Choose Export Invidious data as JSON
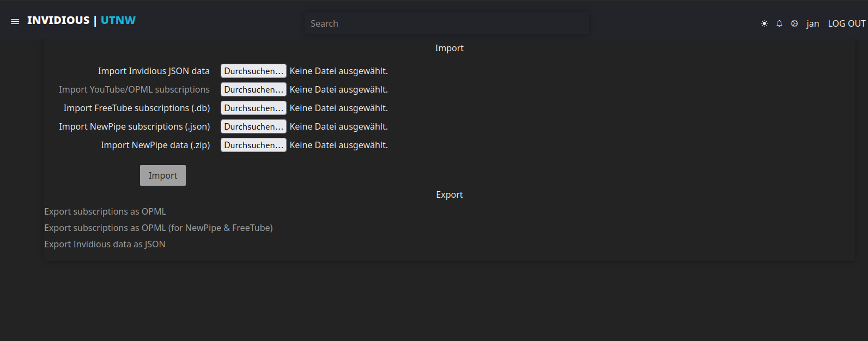The width and height of the screenshot is (868, 341). pyautogui.click(x=105, y=245)
